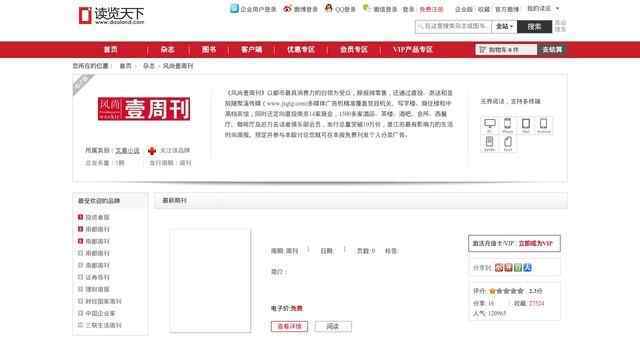Open the fifth red navigation tab
This screenshot has height=360, width=640.
pyautogui.click(x=301, y=50)
